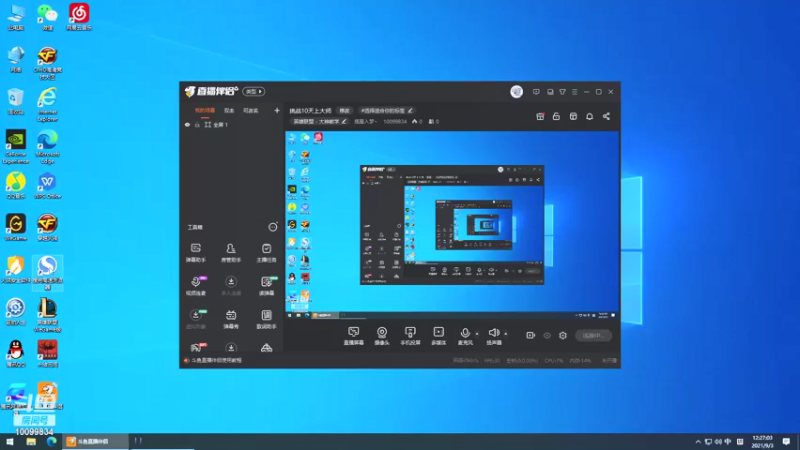Expand the speaker options arrow

(506, 334)
